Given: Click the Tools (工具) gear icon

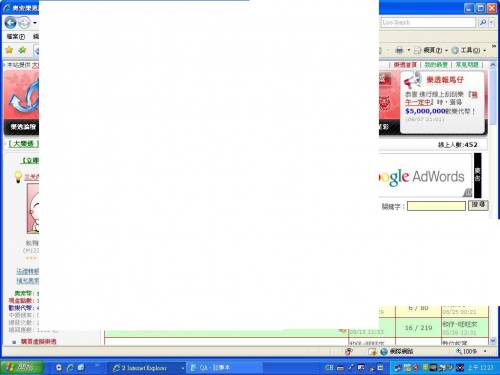Looking at the screenshot, I should click(455, 50).
